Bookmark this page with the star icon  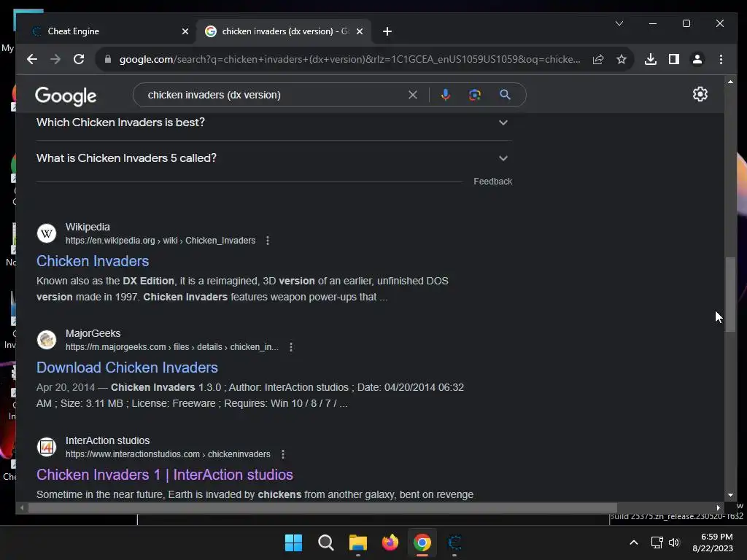pos(622,59)
